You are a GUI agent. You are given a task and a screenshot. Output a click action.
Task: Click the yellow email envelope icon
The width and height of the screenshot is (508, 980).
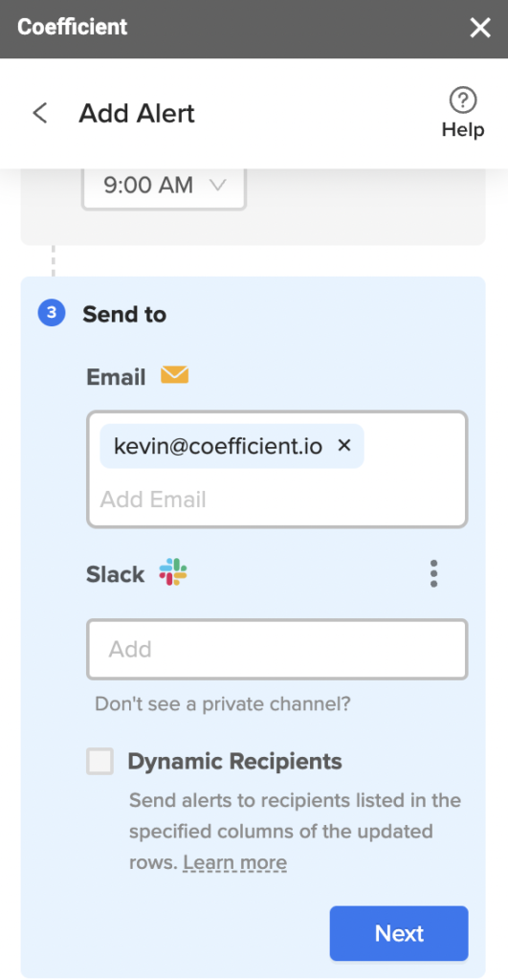click(x=175, y=375)
